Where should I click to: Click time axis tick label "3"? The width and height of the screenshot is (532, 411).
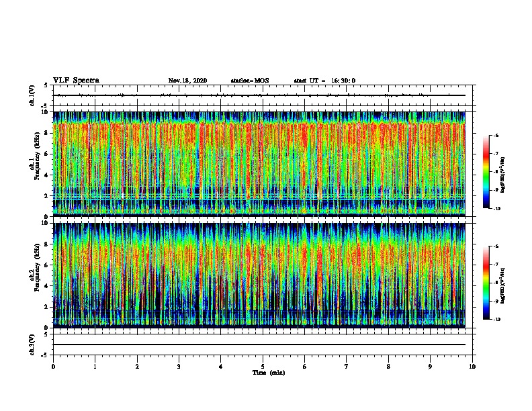click(x=179, y=367)
